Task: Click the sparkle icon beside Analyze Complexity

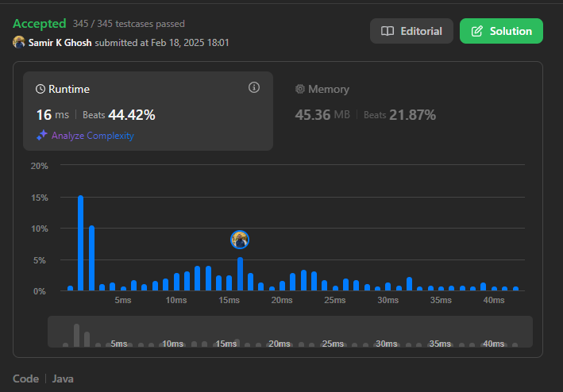Action: point(42,136)
